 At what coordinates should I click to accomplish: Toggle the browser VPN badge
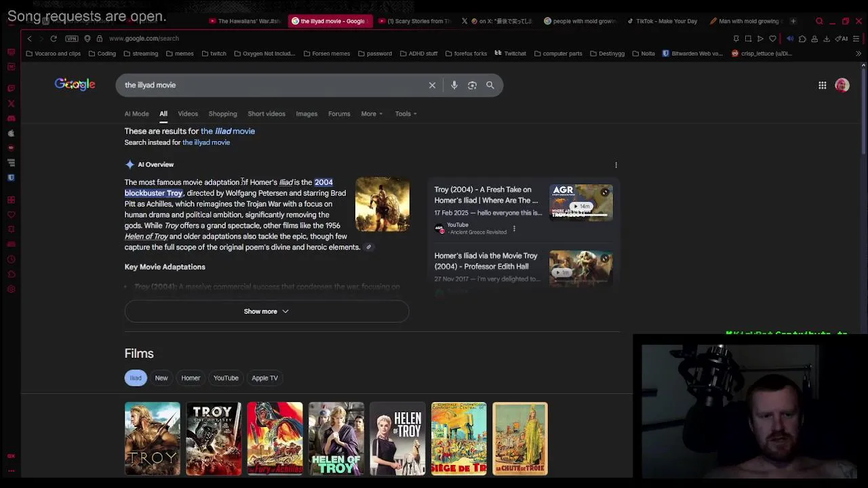tap(72, 39)
